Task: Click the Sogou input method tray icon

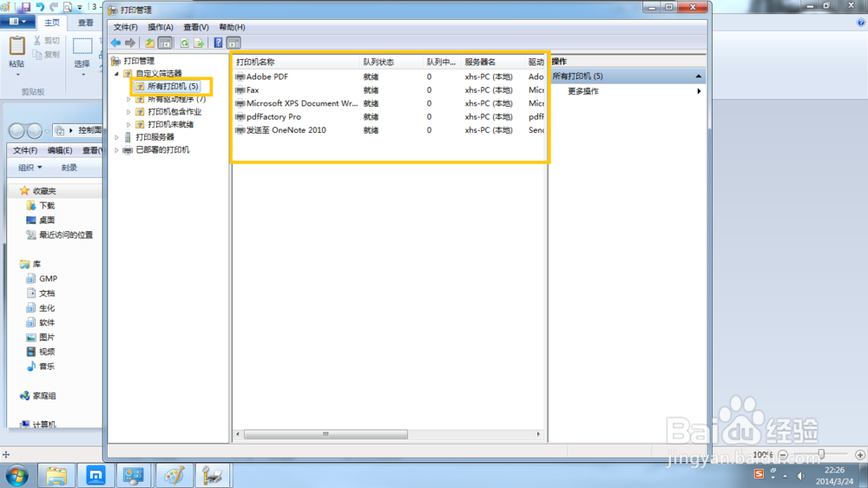Action: (x=759, y=474)
